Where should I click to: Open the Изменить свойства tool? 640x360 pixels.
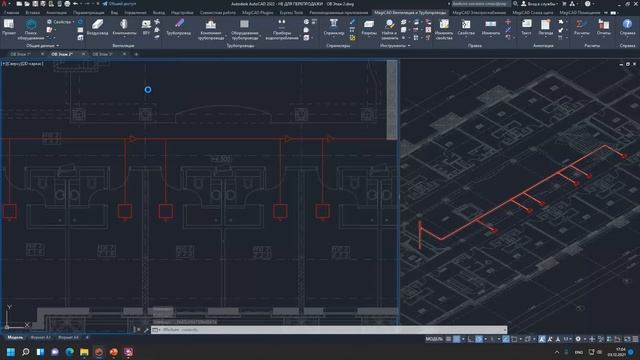(444, 29)
